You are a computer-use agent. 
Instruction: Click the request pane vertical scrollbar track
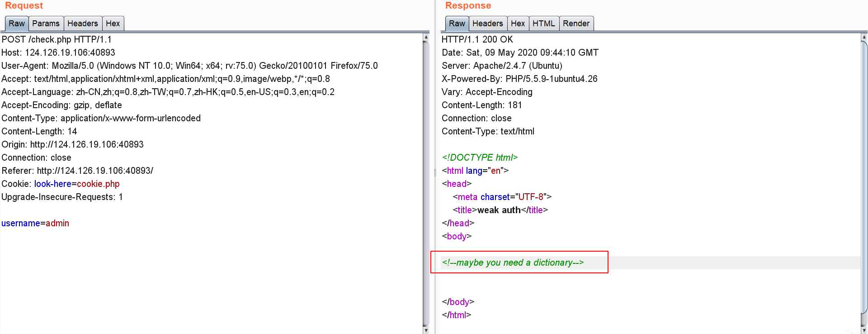(x=426, y=183)
